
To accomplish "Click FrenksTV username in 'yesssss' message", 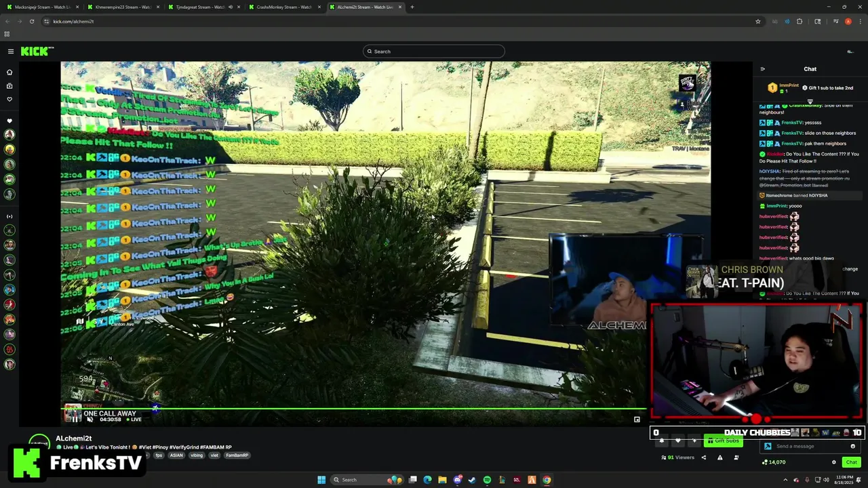I will point(791,123).
